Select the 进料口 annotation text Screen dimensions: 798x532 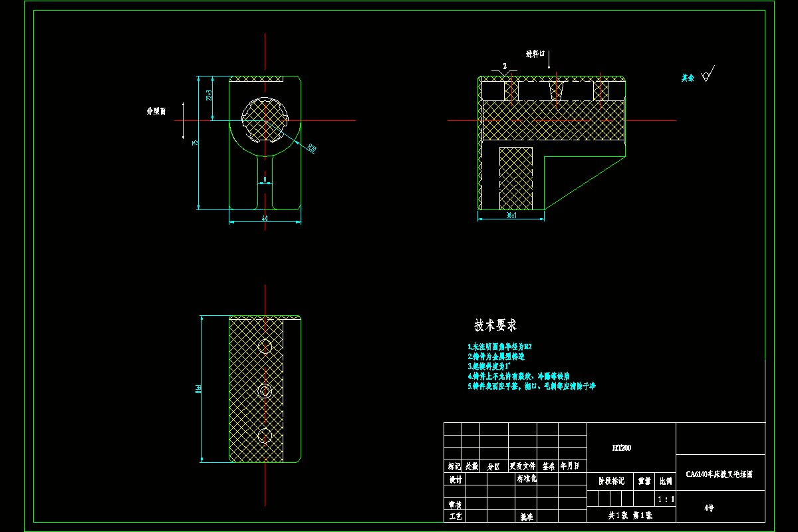pyautogui.click(x=535, y=53)
